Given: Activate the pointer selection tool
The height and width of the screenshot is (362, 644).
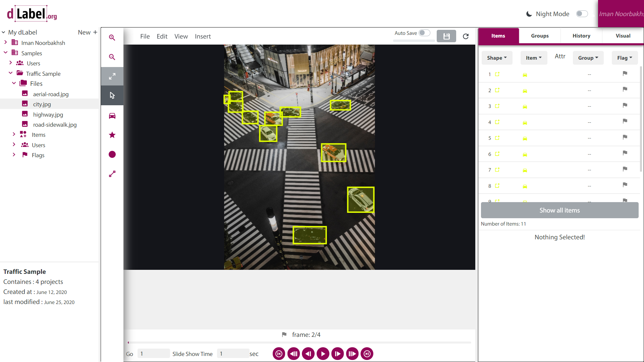Looking at the screenshot, I should pos(112,96).
